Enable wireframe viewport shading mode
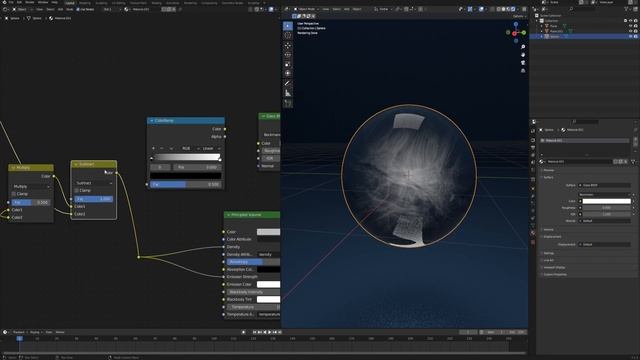 pyautogui.click(x=498, y=9)
